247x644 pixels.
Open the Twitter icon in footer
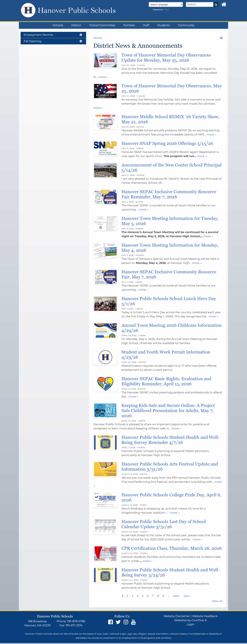[118, 622]
